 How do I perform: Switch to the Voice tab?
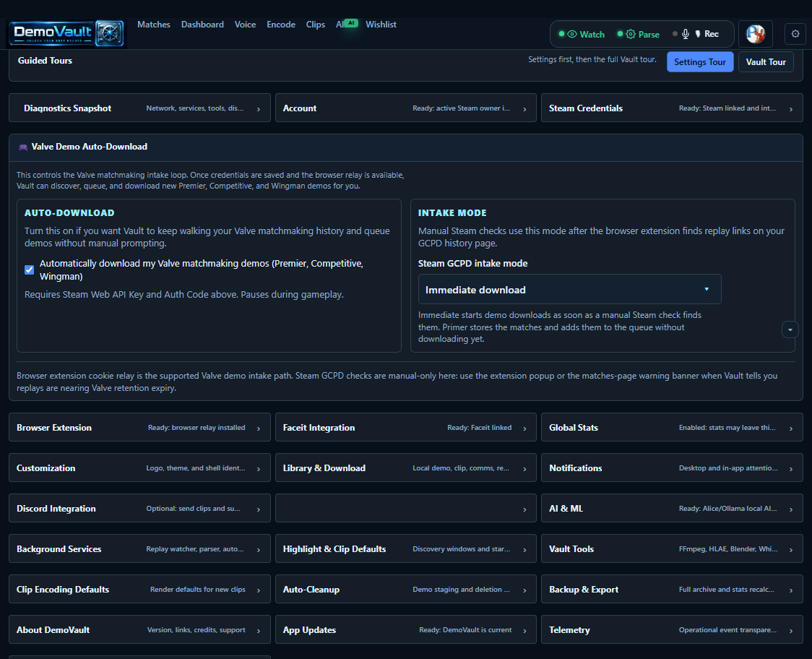coord(245,25)
